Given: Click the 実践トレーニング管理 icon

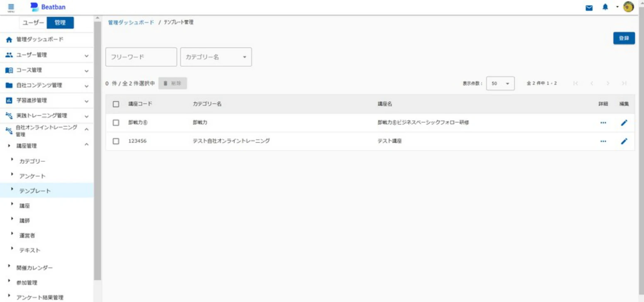Looking at the screenshot, I should 9,116.
